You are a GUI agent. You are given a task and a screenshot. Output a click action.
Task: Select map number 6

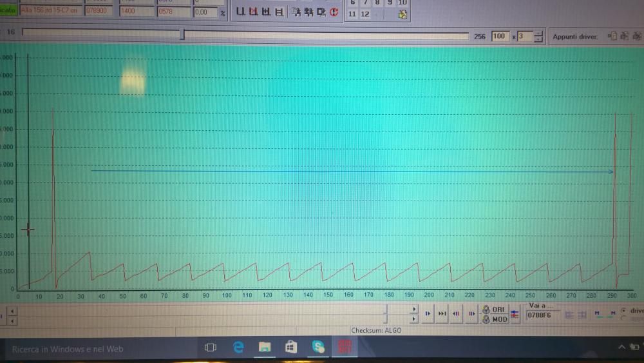pyautogui.click(x=352, y=3)
